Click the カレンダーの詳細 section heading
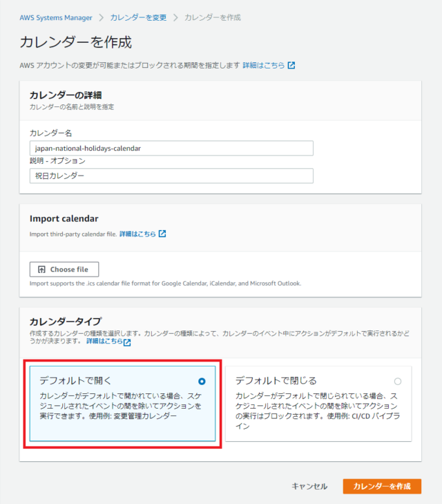442x504 pixels. tap(66, 95)
